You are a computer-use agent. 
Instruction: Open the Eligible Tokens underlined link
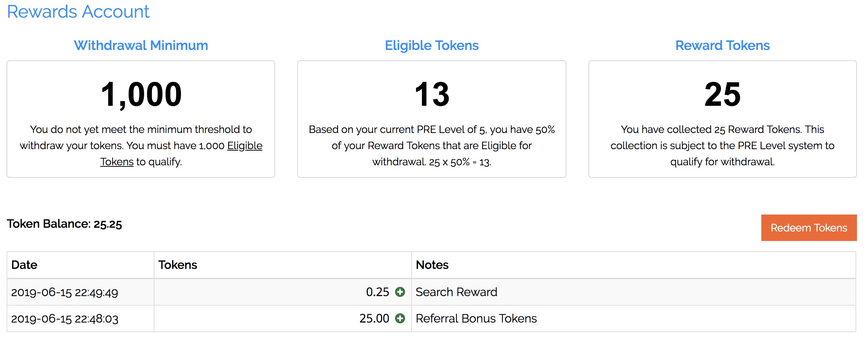click(245, 146)
